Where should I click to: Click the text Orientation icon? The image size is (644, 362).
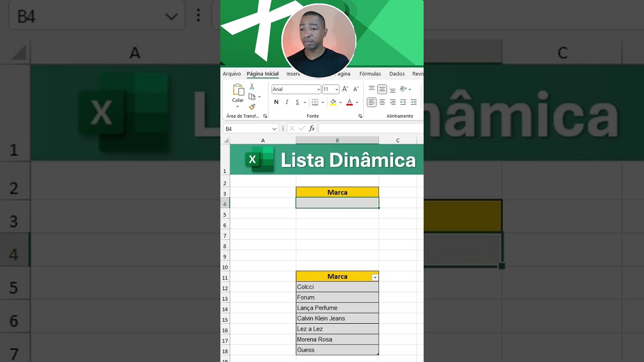[x=403, y=89]
